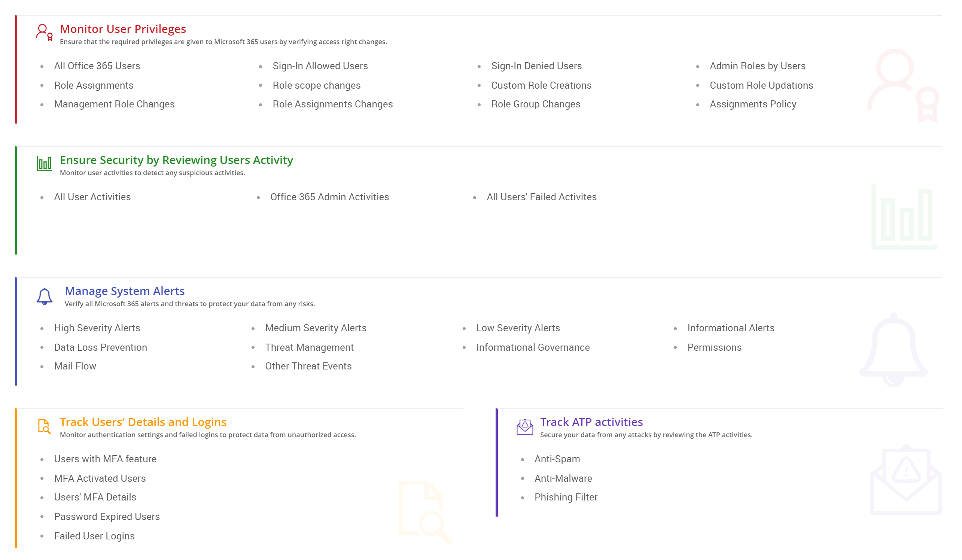Open Informational Governance alerts
Image resolution: width=962 pixels, height=560 pixels.
pos(533,347)
